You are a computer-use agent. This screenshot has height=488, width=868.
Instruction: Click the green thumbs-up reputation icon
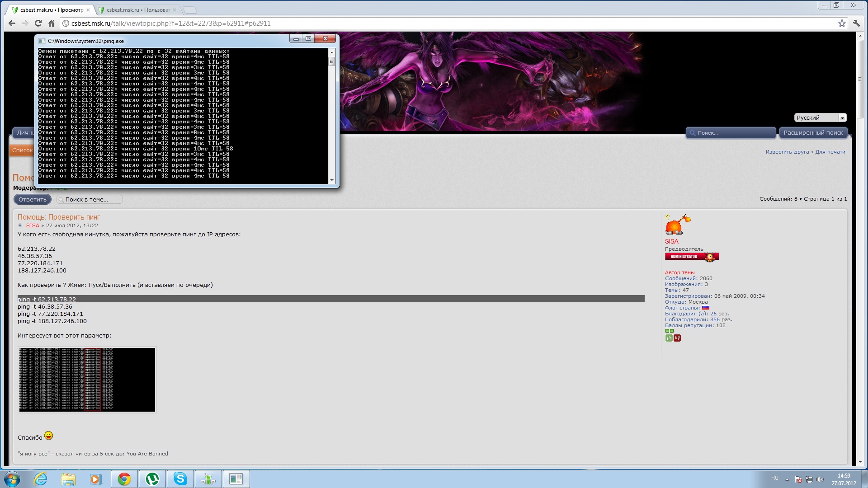pos(669,338)
